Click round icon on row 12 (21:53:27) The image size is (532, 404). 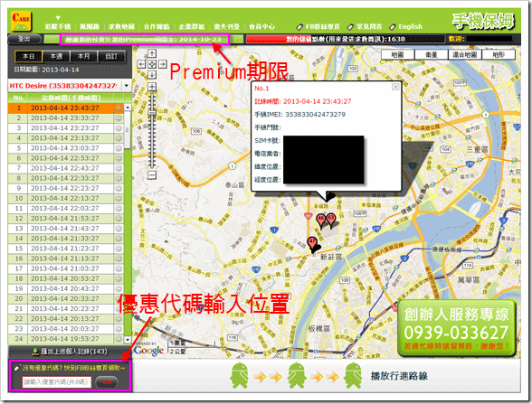click(119, 219)
